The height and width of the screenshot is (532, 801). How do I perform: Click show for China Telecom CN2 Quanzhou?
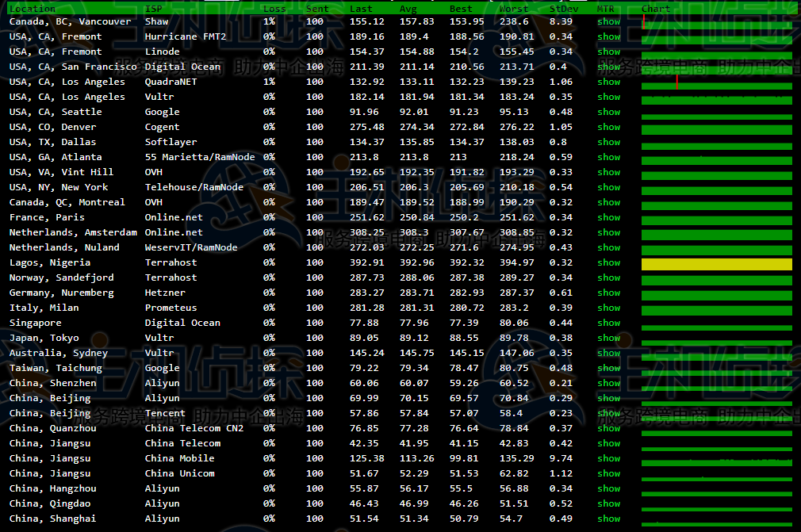pyautogui.click(x=608, y=428)
